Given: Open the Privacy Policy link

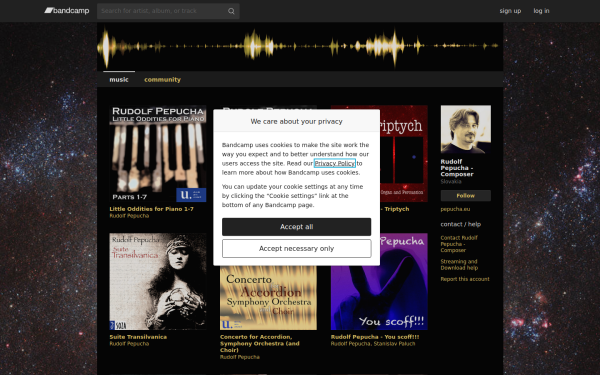Looking at the screenshot, I should (x=335, y=163).
